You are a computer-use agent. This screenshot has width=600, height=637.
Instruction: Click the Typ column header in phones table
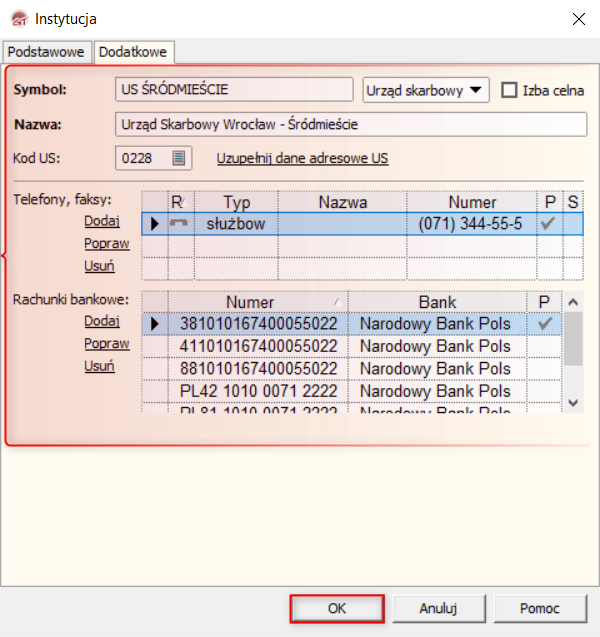click(236, 202)
